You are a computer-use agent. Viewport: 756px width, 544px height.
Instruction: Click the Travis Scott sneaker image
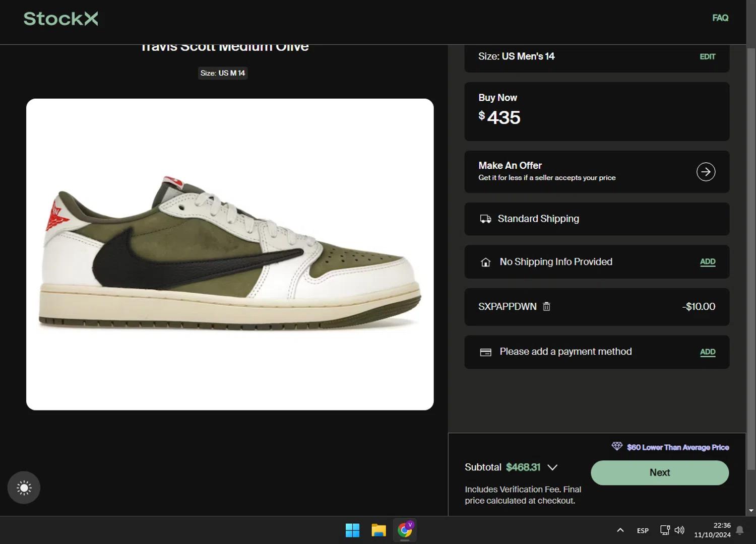pos(230,254)
